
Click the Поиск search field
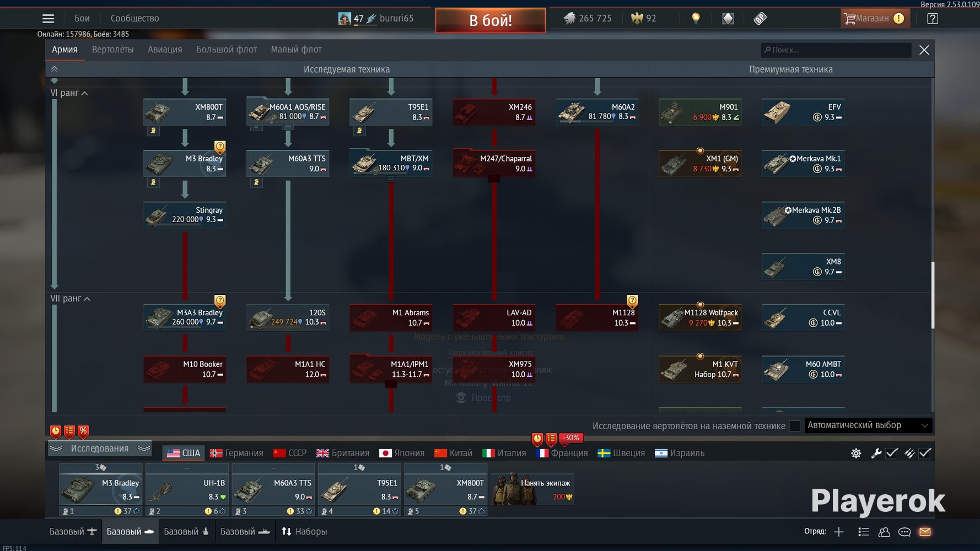836,50
